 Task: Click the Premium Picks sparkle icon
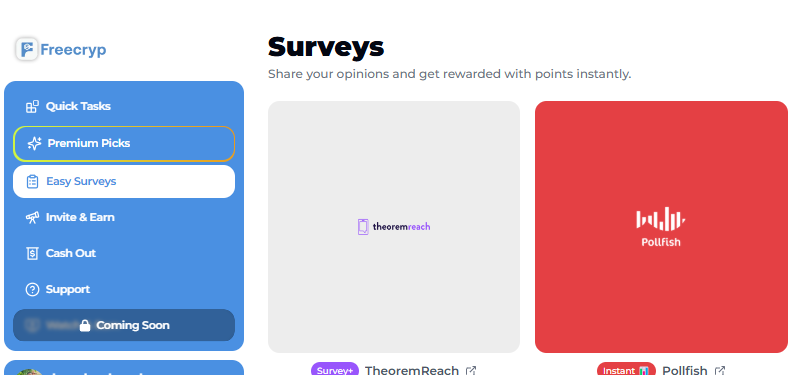34,143
